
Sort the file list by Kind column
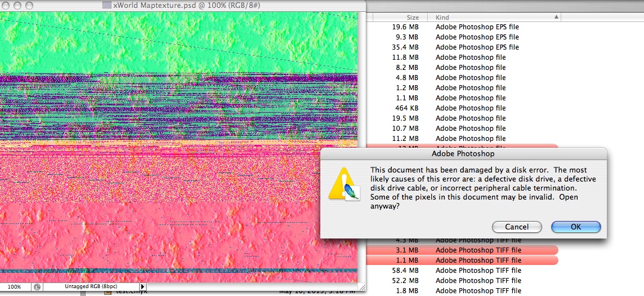point(494,17)
